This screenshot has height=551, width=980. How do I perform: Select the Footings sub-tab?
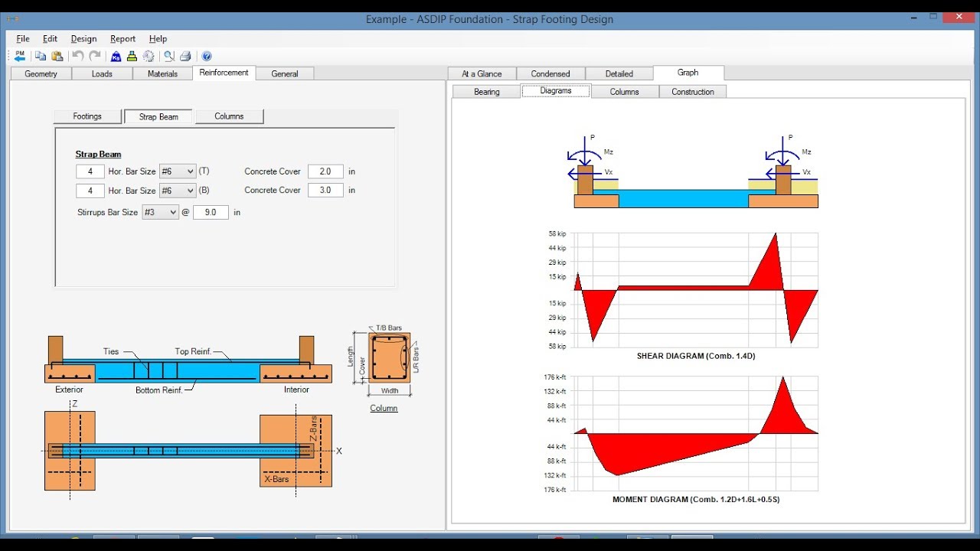pyautogui.click(x=87, y=116)
